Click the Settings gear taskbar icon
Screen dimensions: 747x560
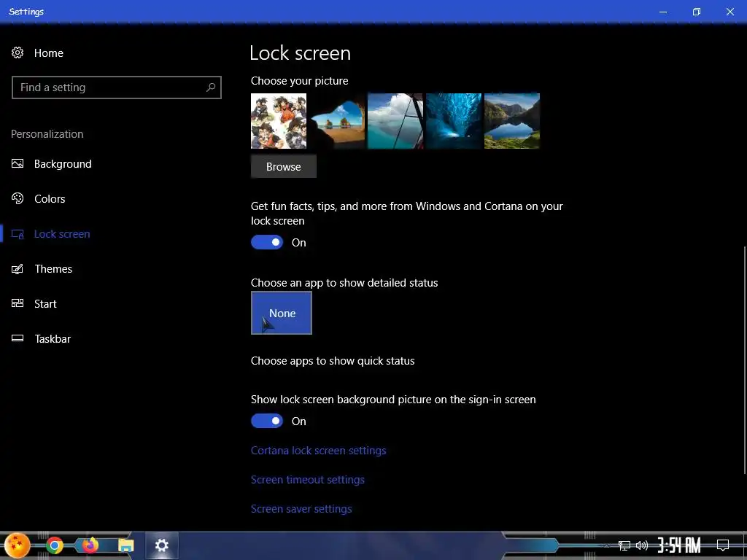click(162, 545)
